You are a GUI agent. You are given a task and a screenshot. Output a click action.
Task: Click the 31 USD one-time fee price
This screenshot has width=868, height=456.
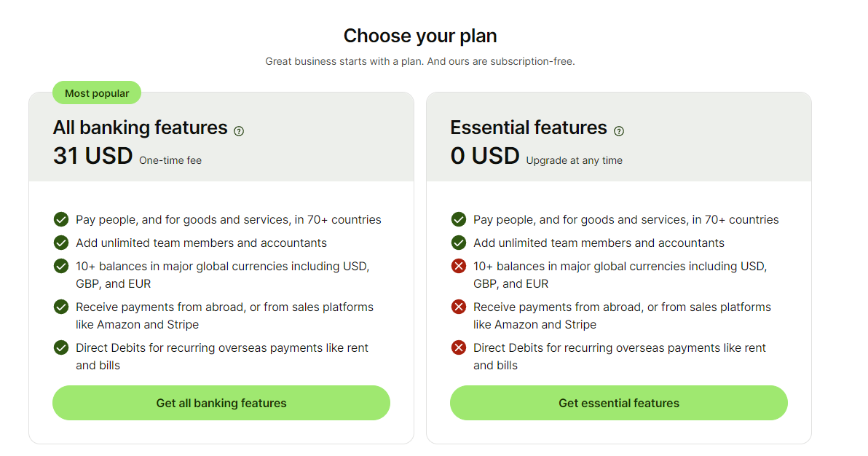click(x=93, y=156)
